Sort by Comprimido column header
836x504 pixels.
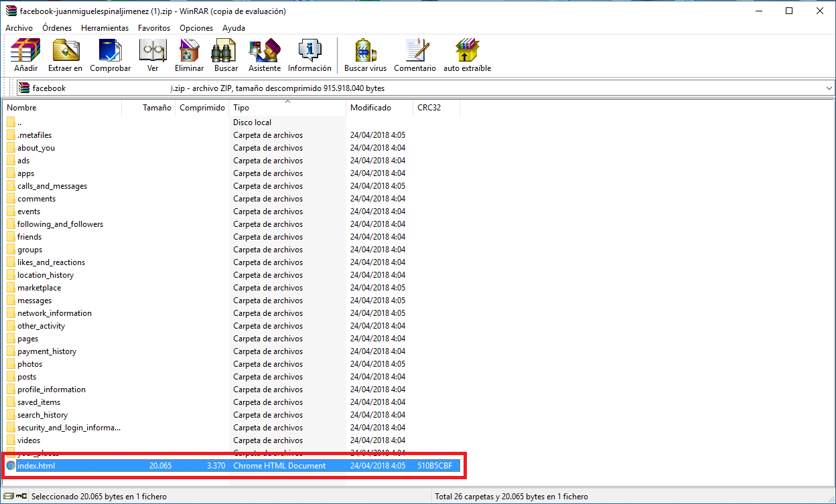[x=202, y=108]
